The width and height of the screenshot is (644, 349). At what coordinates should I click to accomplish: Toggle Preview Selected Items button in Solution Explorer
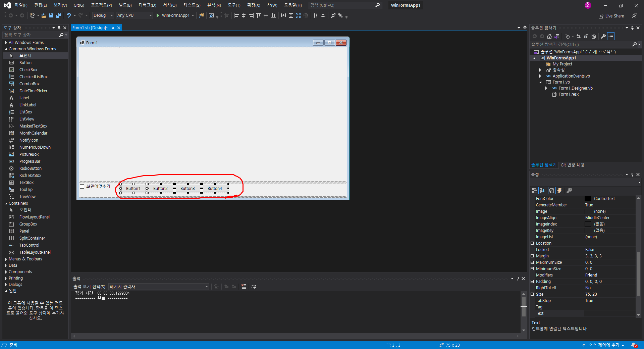pos(611,36)
